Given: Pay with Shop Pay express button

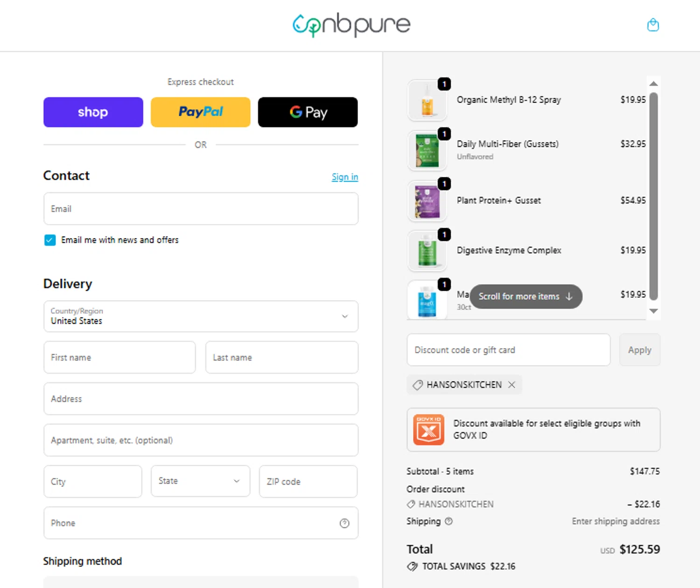Looking at the screenshot, I should [x=93, y=112].
